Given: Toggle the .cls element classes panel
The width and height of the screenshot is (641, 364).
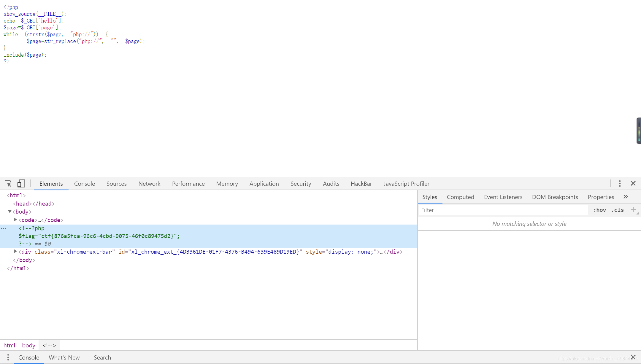Looking at the screenshot, I should [618, 210].
